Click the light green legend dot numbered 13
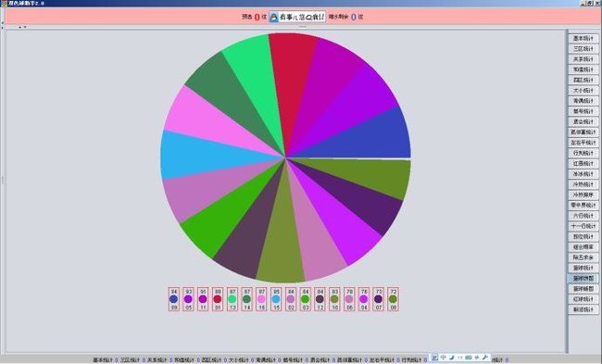602x364 pixels. [232, 299]
